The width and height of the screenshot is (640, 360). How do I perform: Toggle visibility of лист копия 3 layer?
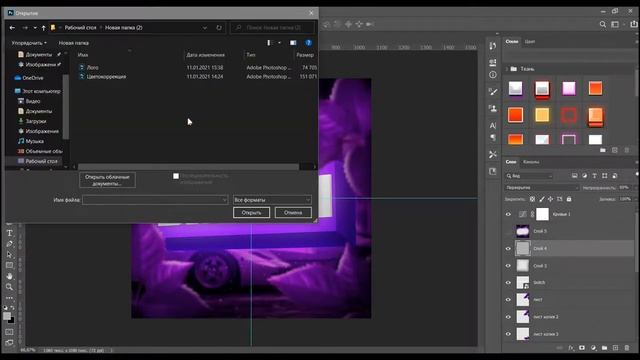coord(508,334)
